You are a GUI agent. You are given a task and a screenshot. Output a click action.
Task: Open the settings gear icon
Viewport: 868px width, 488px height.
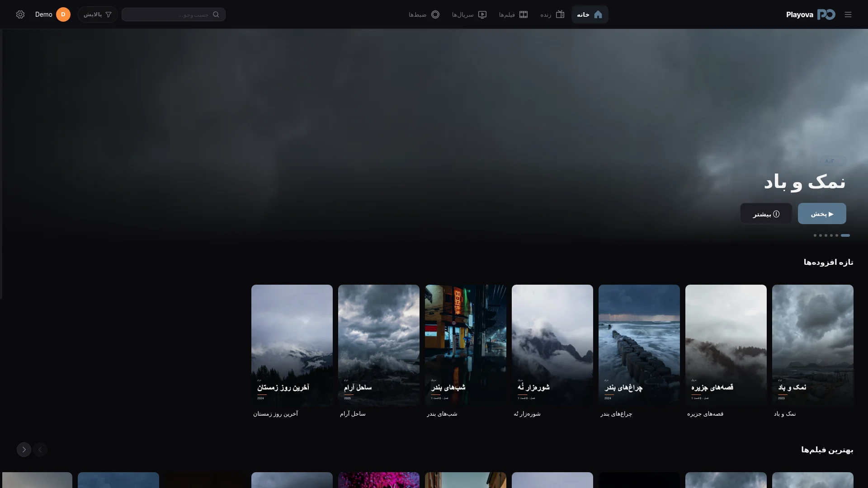tap(20, 14)
